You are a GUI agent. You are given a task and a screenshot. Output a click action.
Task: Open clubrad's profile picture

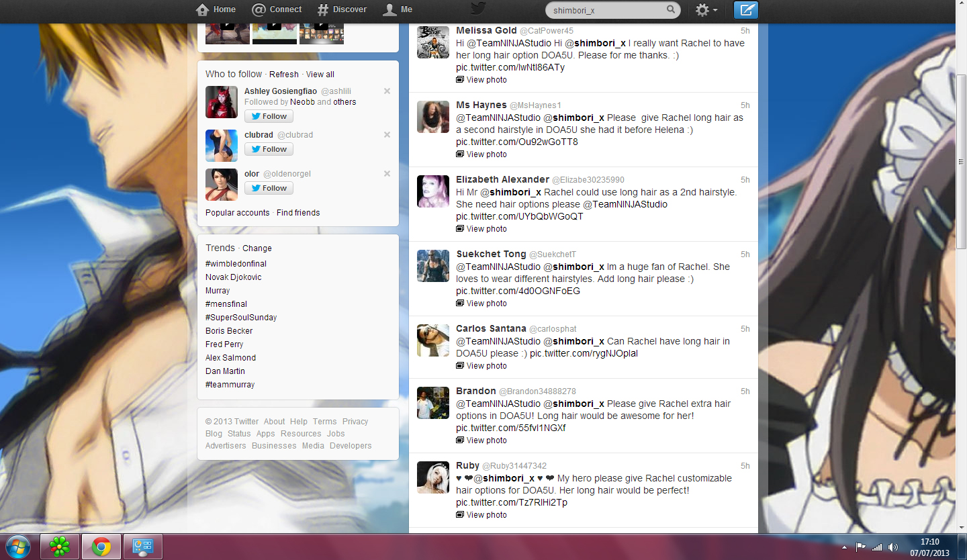point(222,146)
